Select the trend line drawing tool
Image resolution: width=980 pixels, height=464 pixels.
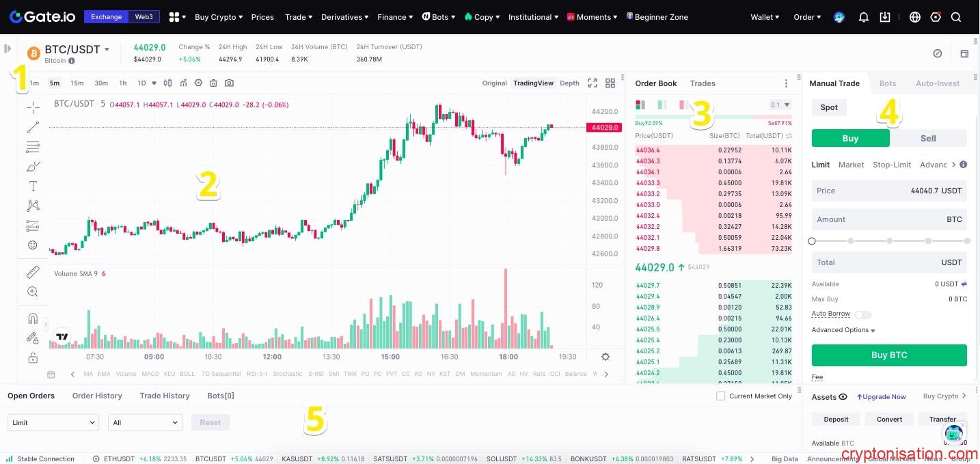(x=33, y=127)
